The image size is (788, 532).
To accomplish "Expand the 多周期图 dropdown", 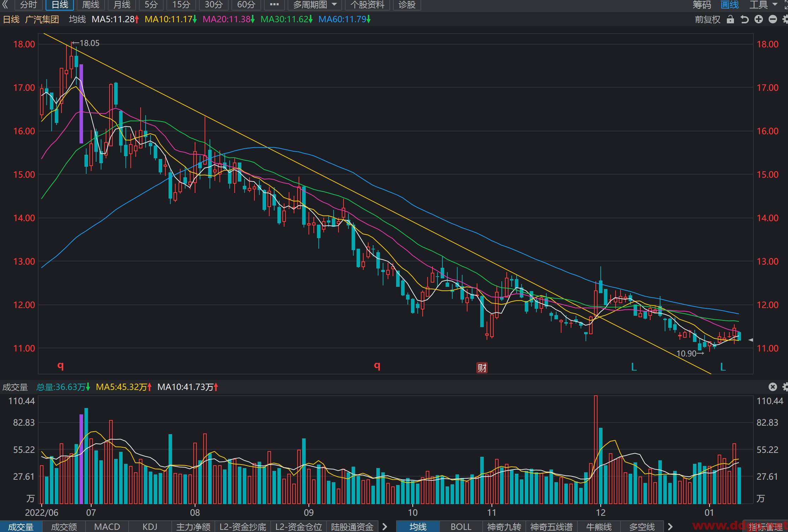I will pos(315,5).
